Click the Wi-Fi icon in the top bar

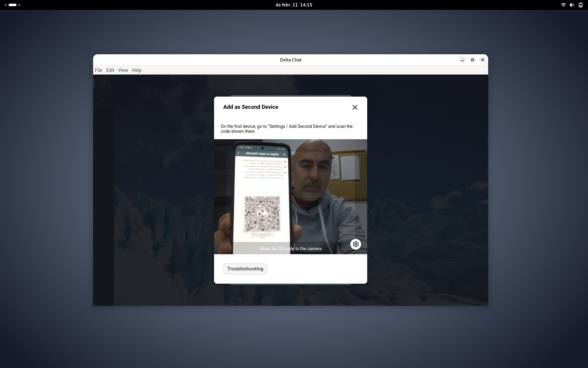[563, 5]
